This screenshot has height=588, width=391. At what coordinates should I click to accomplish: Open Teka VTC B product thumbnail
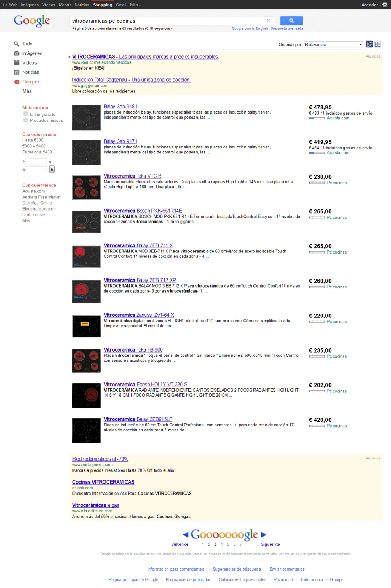tap(86, 187)
